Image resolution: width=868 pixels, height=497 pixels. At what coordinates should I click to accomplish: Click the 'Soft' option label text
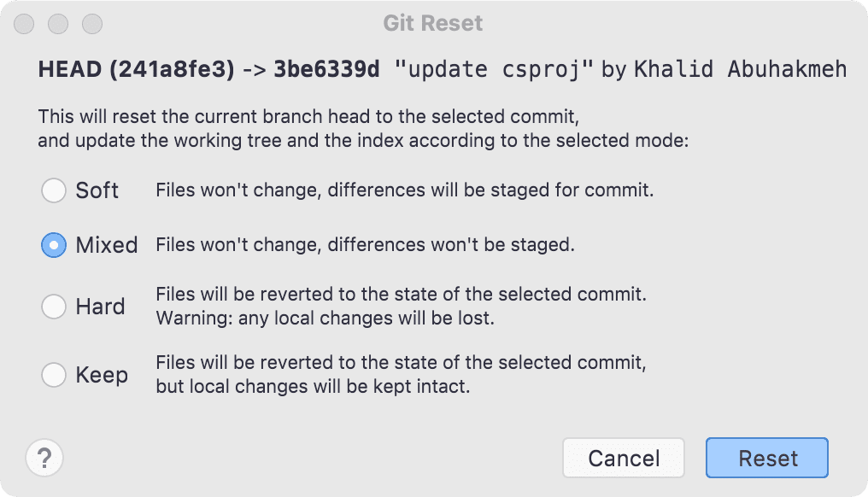(97, 190)
